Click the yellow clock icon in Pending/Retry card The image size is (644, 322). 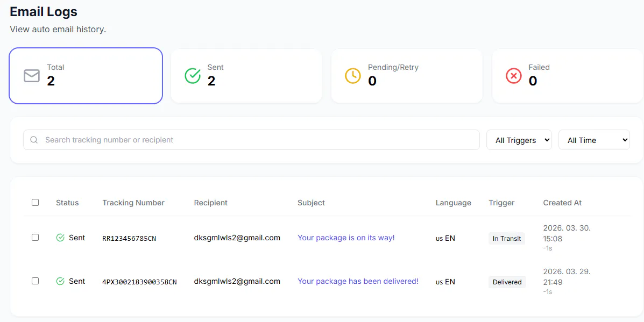click(353, 76)
